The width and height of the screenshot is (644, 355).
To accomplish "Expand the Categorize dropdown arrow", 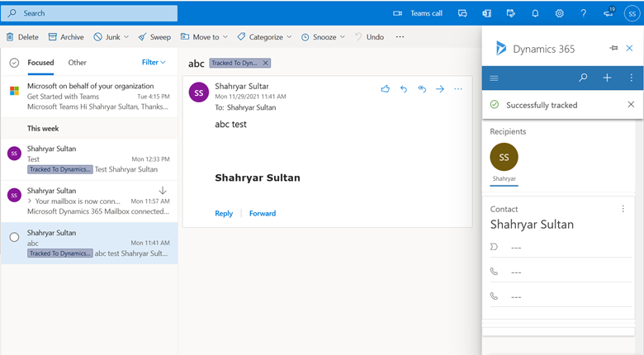I will [x=289, y=37].
